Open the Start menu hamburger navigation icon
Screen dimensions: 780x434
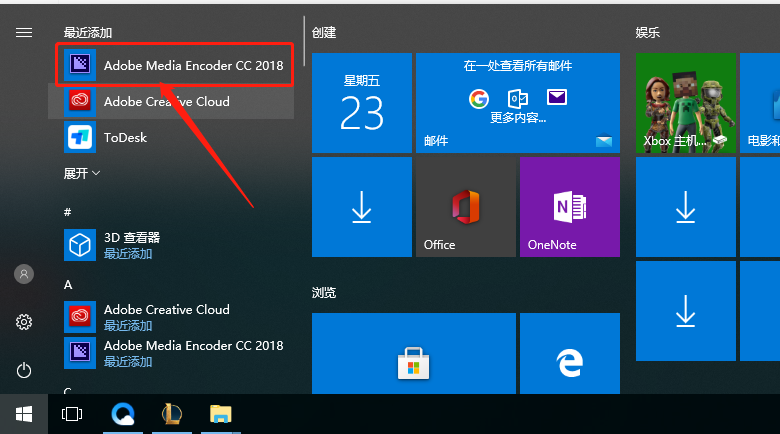tap(24, 33)
